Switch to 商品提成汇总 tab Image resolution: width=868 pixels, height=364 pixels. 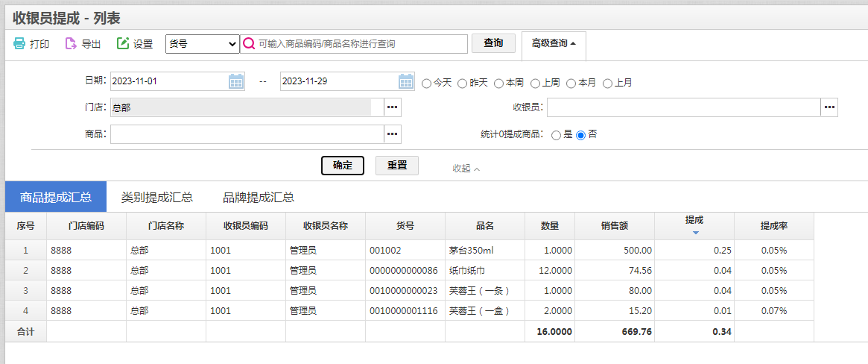pos(55,197)
